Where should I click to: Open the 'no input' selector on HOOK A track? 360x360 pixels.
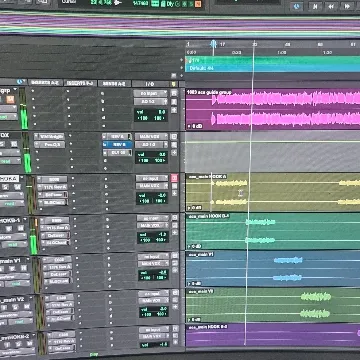tap(152, 178)
